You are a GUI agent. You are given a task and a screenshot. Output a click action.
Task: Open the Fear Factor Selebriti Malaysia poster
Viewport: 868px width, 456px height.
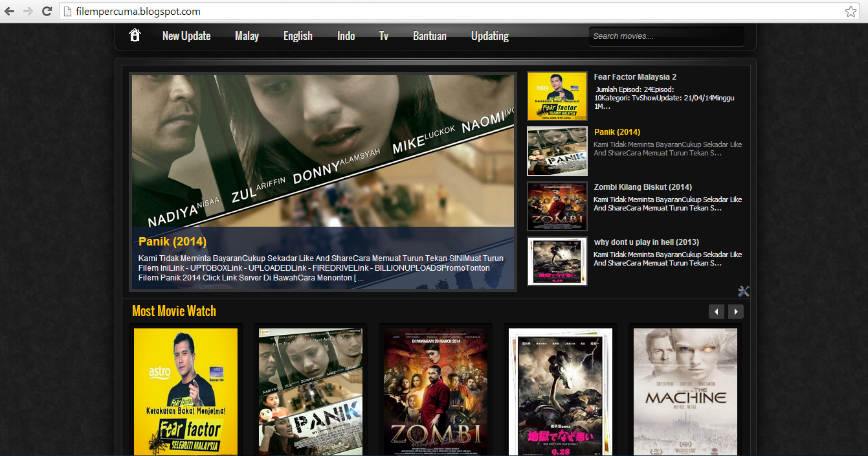point(186,391)
